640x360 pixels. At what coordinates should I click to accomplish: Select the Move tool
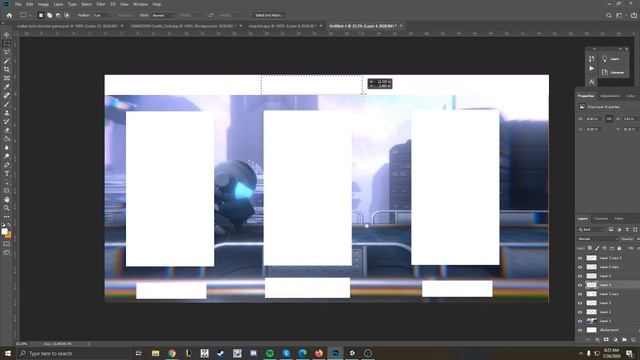tap(7, 35)
